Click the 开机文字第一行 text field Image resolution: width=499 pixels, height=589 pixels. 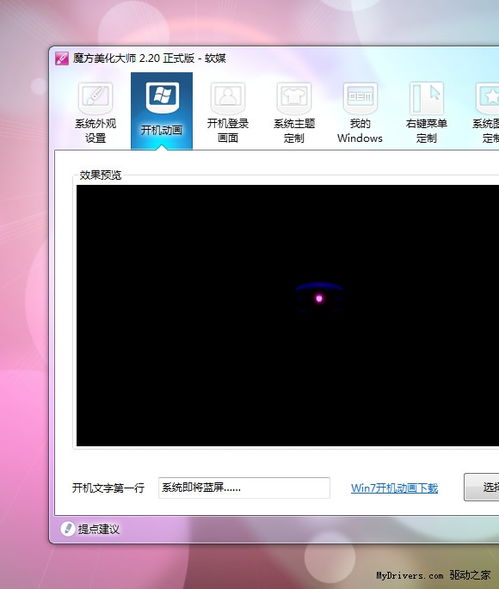(x=244, y=488)
